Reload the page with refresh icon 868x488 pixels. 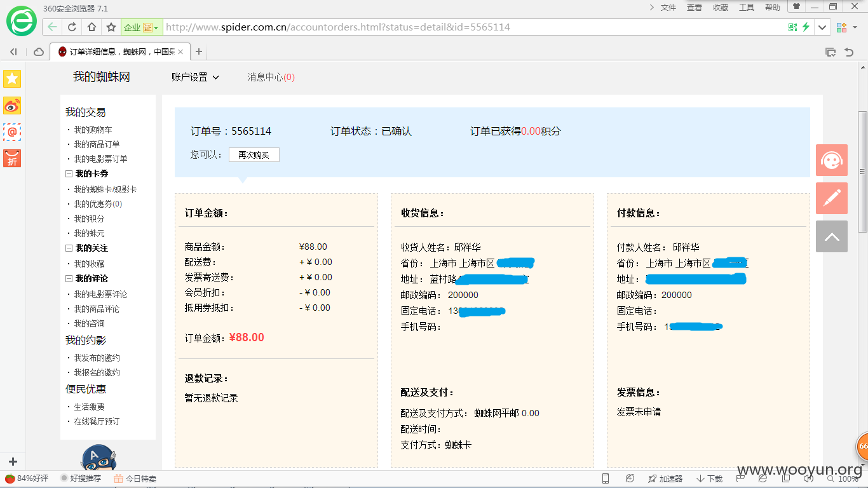tap(72, 27)
